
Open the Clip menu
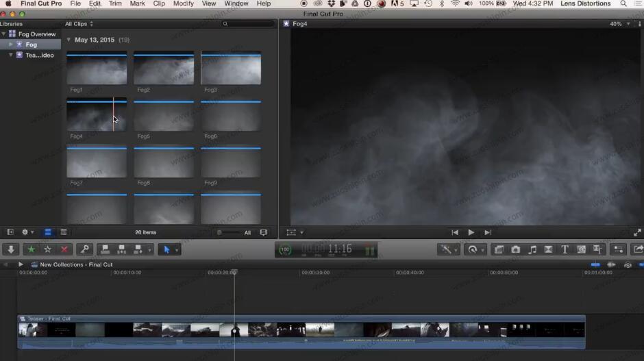[159, 4]
